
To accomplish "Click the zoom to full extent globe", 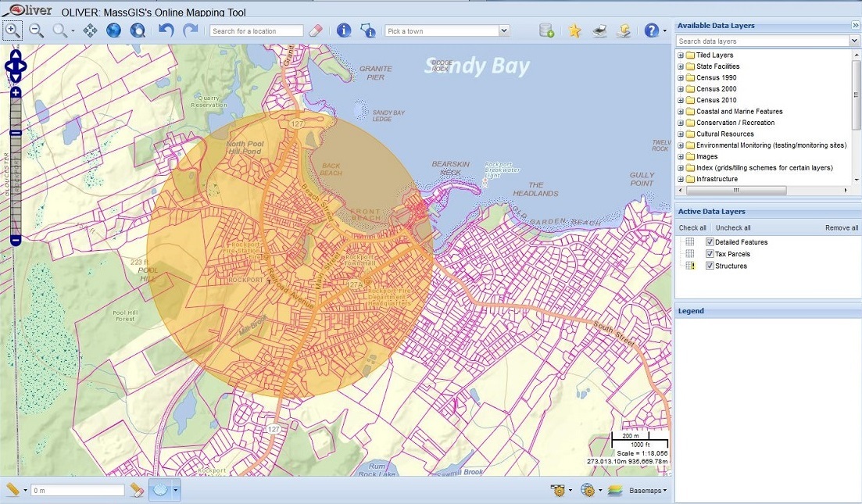I will [x=114, y=30].
